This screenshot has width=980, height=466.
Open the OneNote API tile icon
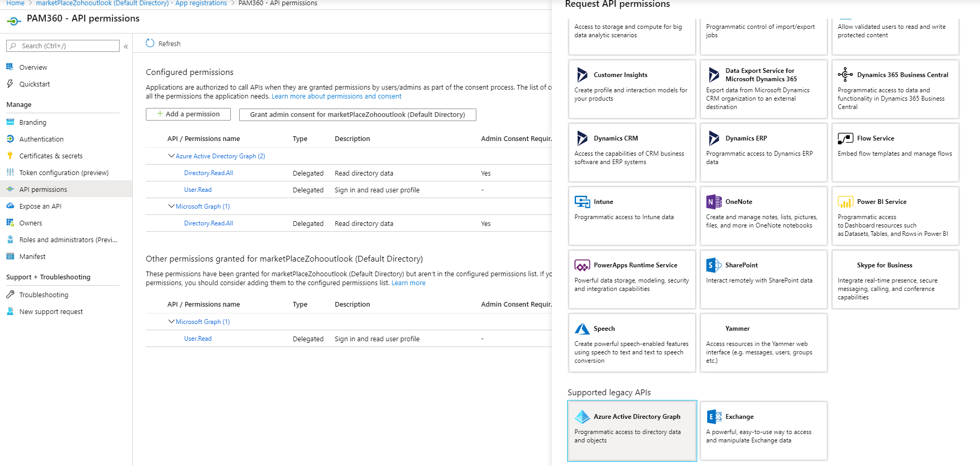pyautogui.click(x=713, y=202)
